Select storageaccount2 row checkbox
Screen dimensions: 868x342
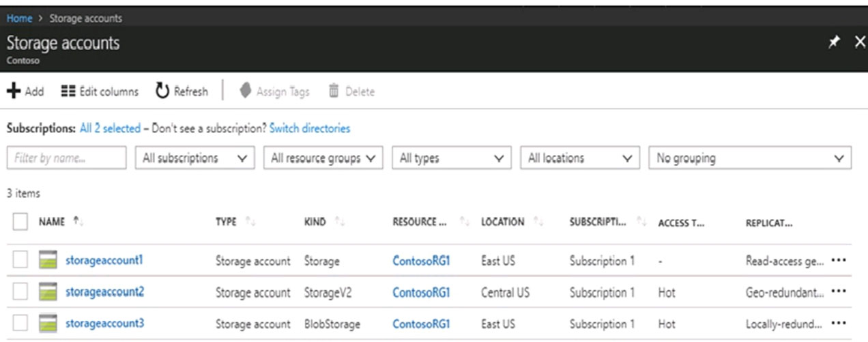[x=20, y=292]
